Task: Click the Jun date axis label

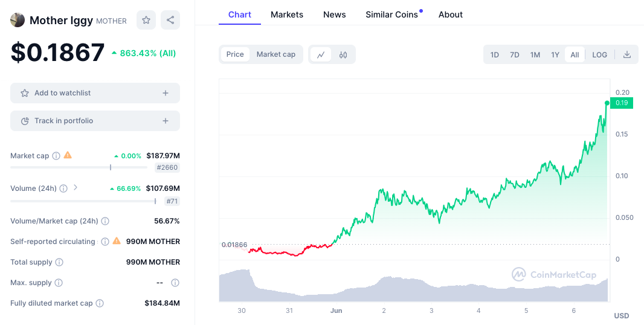Action: tap(336, 311)
